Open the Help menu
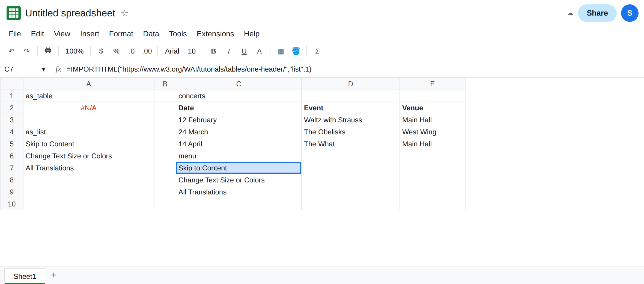Viewport: 644px width, 284px height. coord(252,34)
